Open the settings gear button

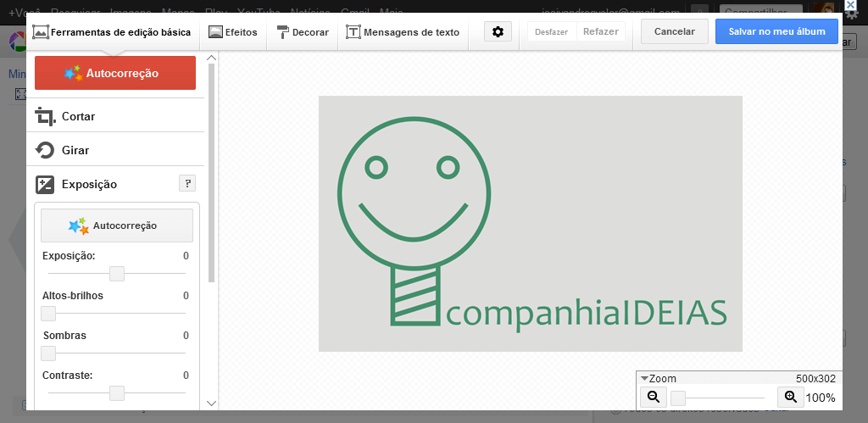pos(498,31)
